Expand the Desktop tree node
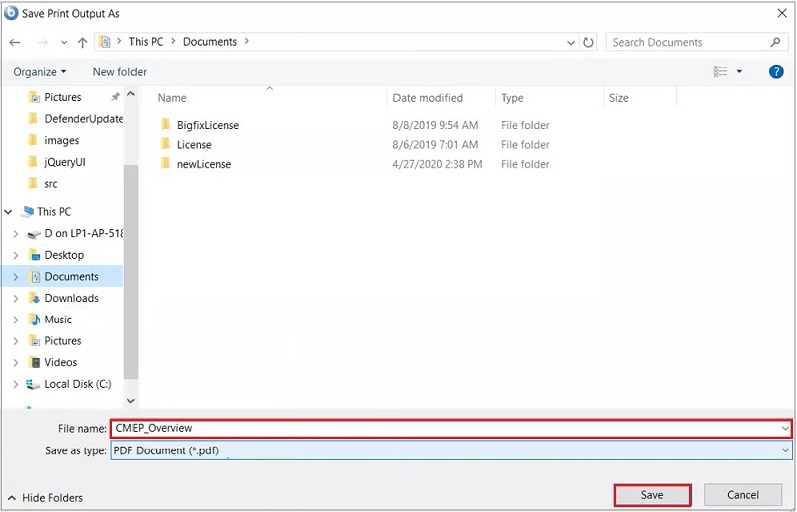 (x=16, y=255)
